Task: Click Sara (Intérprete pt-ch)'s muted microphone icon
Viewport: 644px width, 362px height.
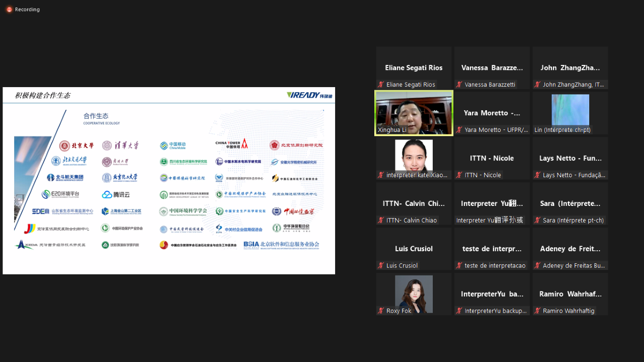Action: click(537, 221)
